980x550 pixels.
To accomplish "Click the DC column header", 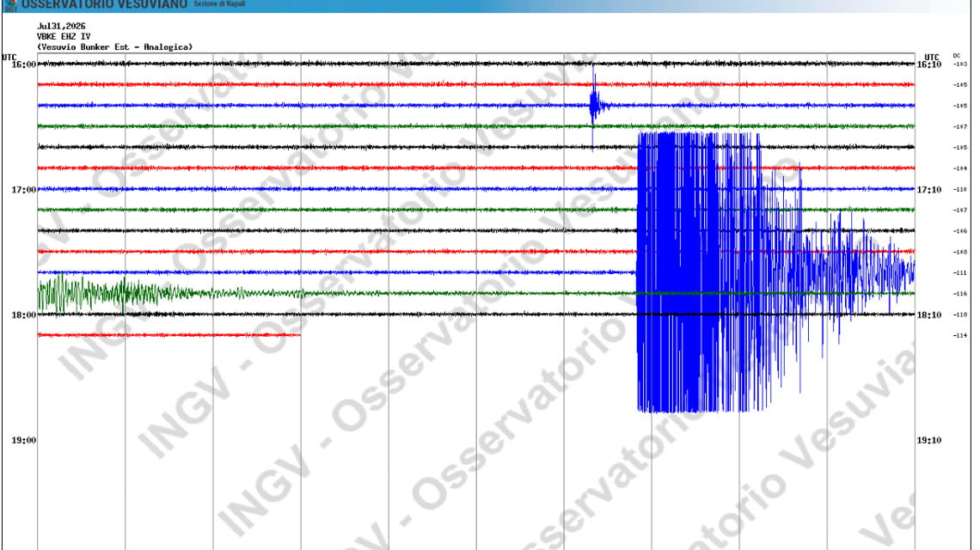I will (x=956, y=56).
